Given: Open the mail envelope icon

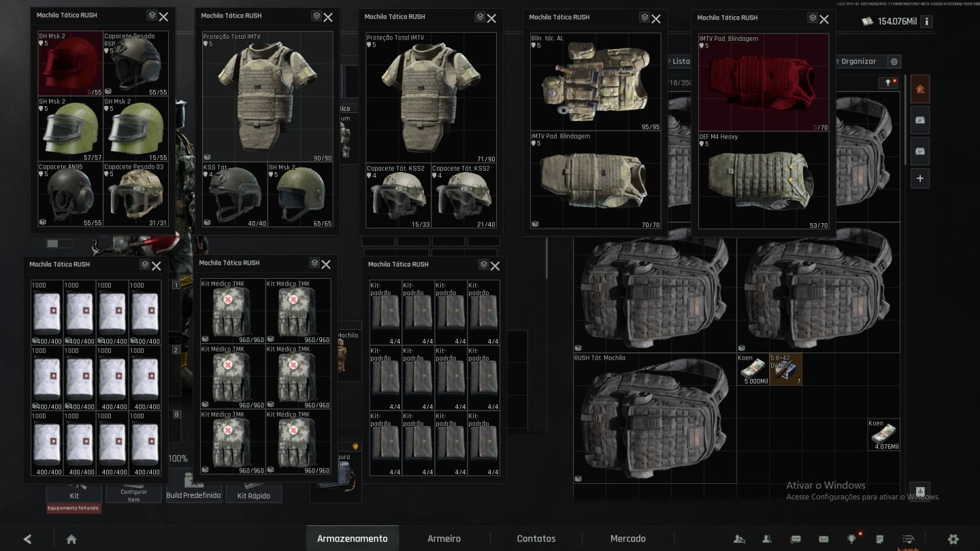Looking at the screenshot, I should [x=823, y=539].
